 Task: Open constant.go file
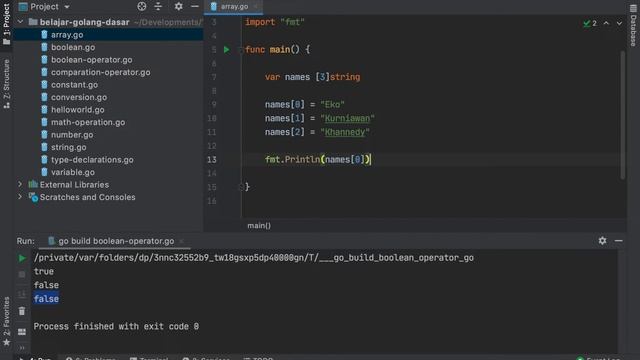[74, 85]
